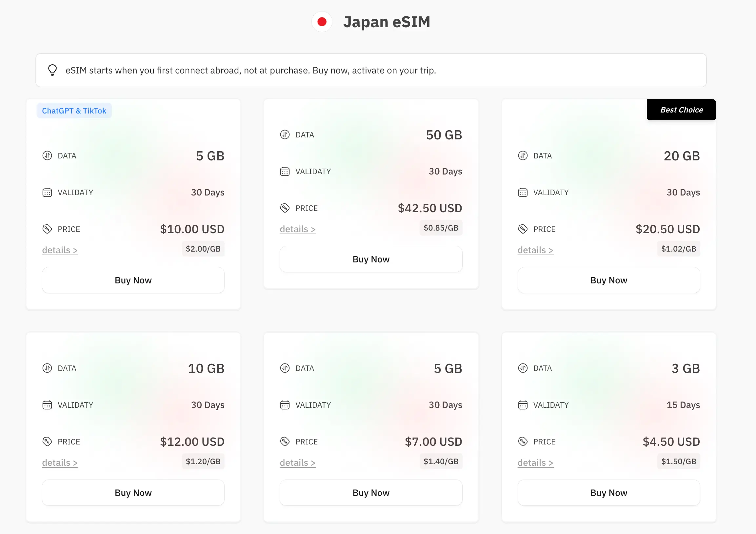756x534 pixels.
Task: Click the 15 Days validity value
Action: (x=683, y=405)
